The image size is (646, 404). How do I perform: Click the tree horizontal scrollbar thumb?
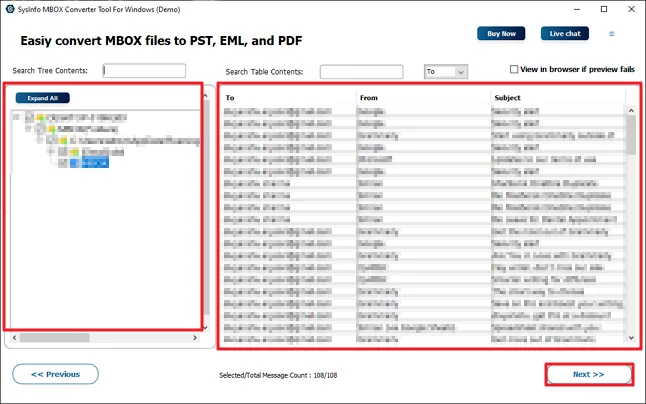[54, 338]
